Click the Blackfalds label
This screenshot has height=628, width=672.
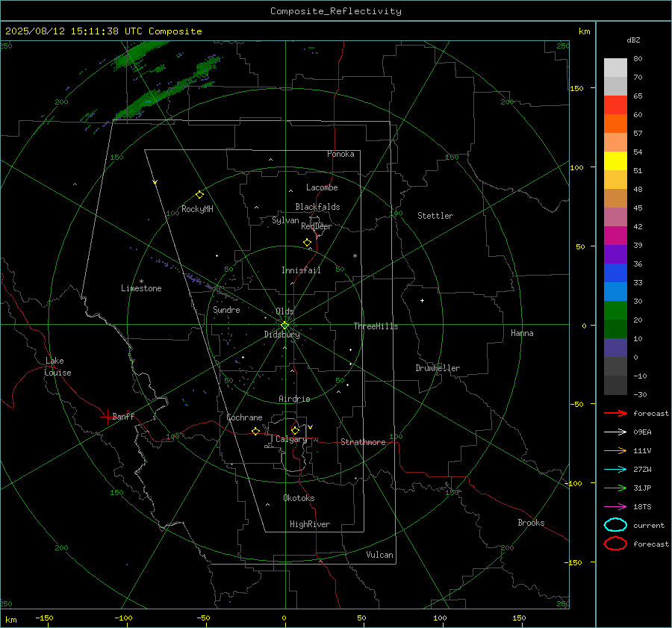tap(317, 207)
